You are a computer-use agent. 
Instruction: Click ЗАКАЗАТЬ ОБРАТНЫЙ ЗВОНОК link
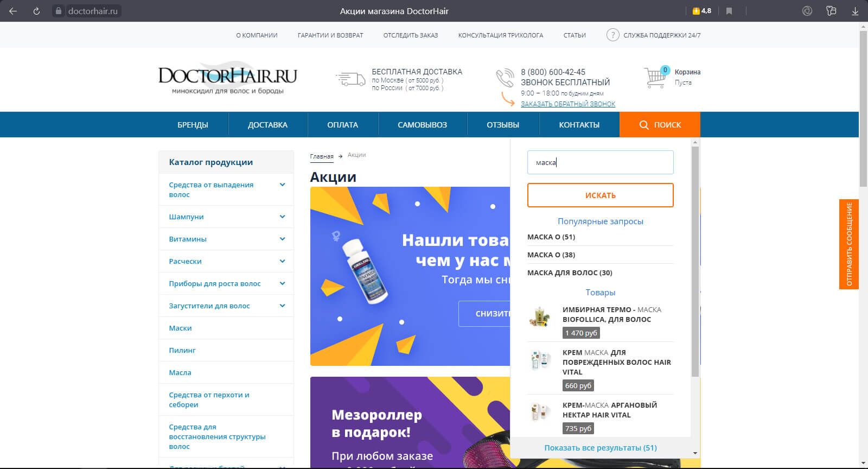pyautogui.click(x=568, y=104)
